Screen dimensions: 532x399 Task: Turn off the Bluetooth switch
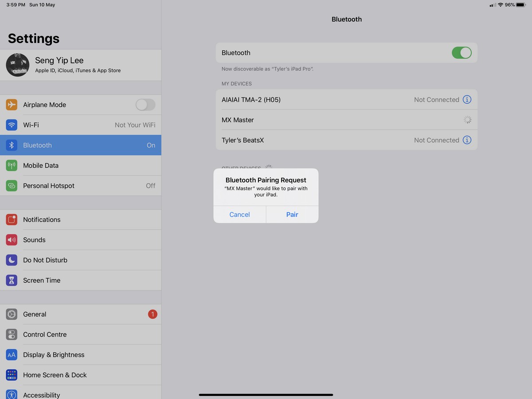tap(462, 53)
